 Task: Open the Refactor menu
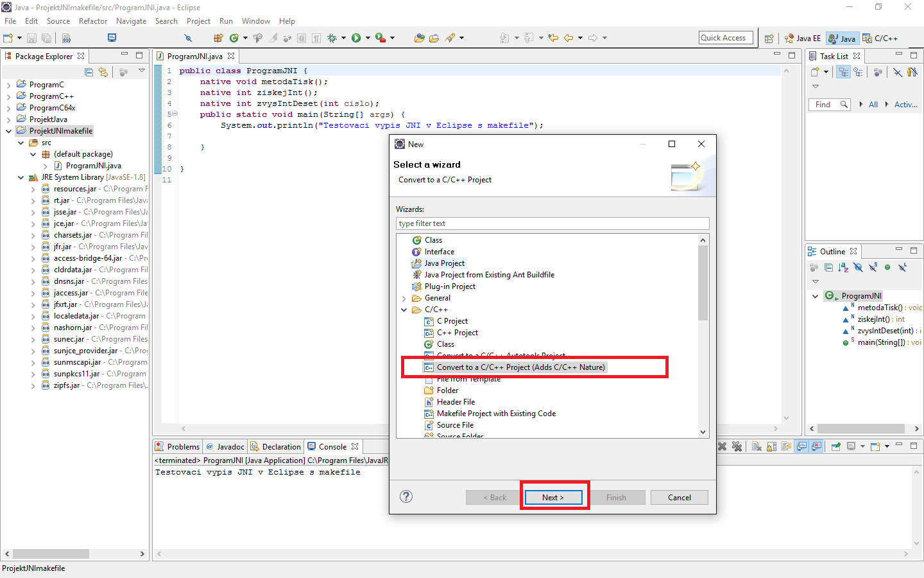93,21
